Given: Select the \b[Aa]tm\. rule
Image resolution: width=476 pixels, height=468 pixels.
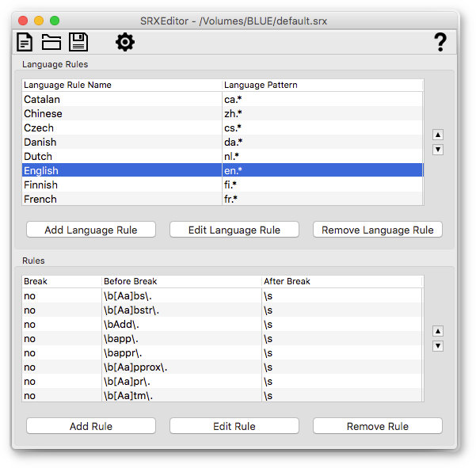Looking at the screenshot, I should click(223, 395).
